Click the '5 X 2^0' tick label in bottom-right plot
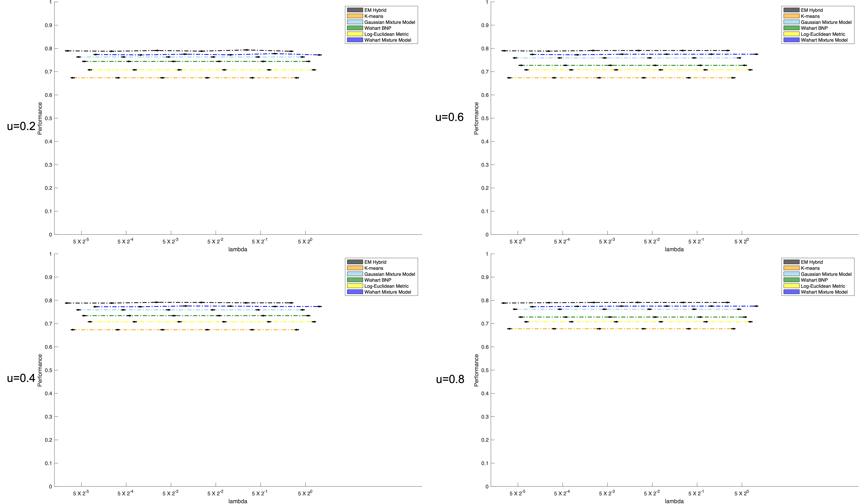The height and width of the screenshot is (504, 859). click(741, 493)
